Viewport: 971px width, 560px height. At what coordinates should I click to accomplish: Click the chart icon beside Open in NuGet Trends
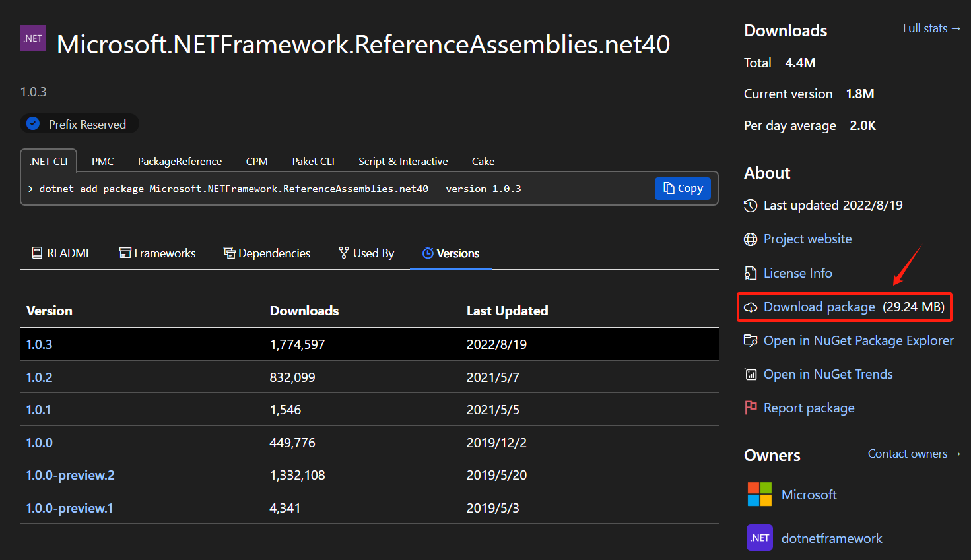tap(751, 374)
